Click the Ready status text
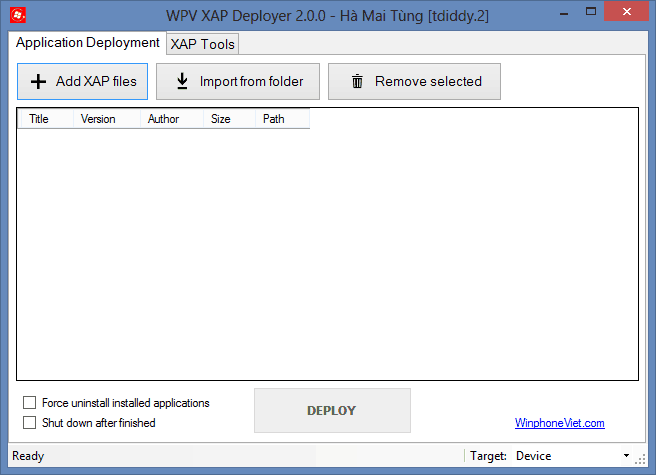Screen dimensions: 656x475 coord(28,456)
